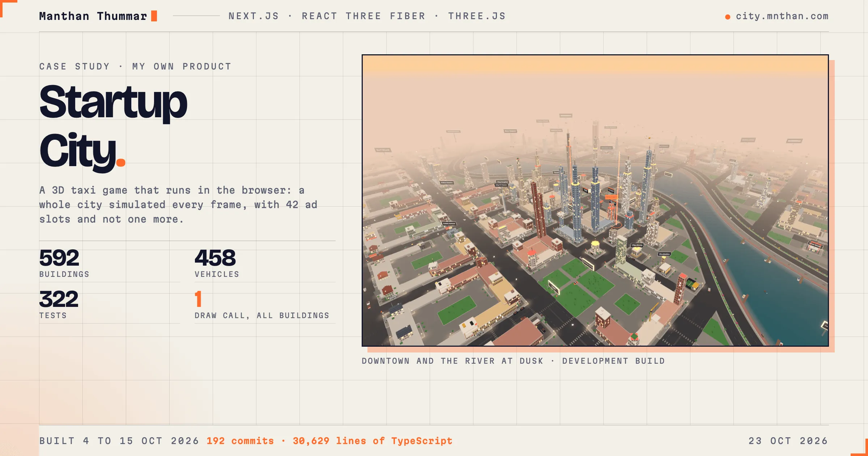Click the VEHICLES label under 458

click(x=217, y=274)
